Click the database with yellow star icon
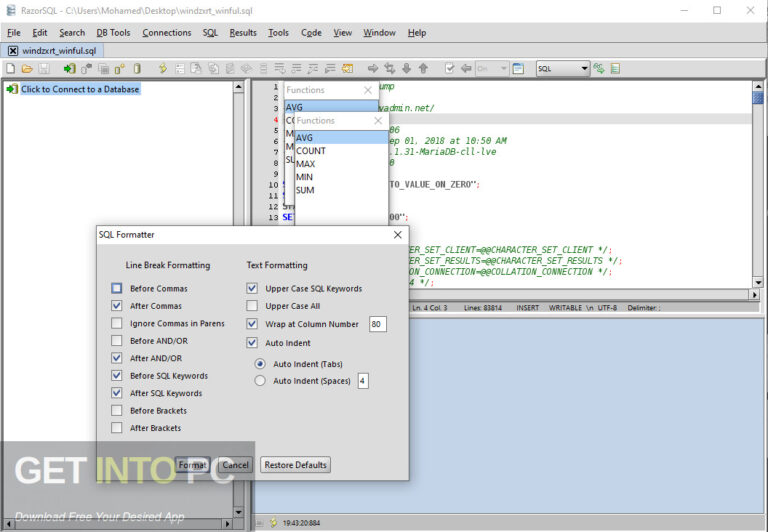Screen dimensions: 768x532 pyautogui.click(x=120, y=69)
